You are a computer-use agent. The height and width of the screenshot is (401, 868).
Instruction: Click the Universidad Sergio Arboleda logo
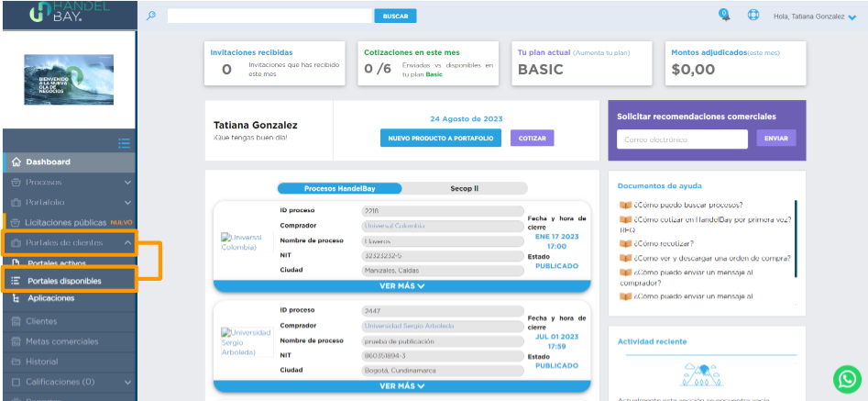tap(247, 341)
